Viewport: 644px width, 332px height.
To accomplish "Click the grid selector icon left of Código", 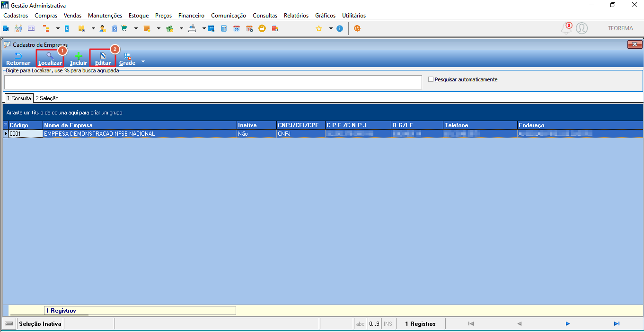I will coord(6,125).
